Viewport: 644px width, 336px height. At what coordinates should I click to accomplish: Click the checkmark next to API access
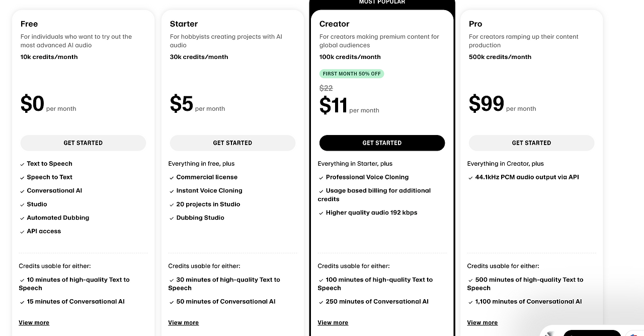pyautogui.click(x=22, y=232)
